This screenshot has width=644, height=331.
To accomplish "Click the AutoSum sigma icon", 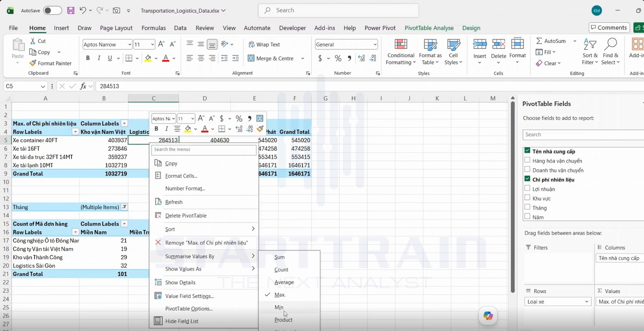I will coord(539,41).
